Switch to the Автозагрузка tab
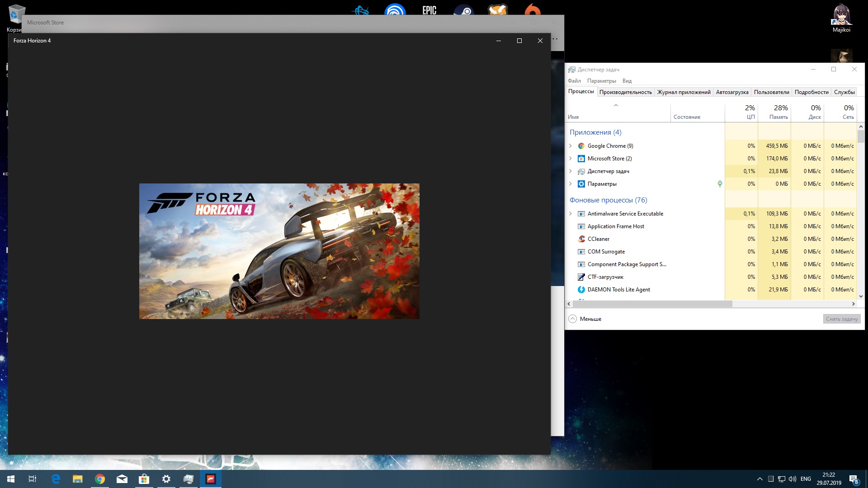The height and width of the screenshot is (488, 868). pyautogui.click(x=732, y=92)
